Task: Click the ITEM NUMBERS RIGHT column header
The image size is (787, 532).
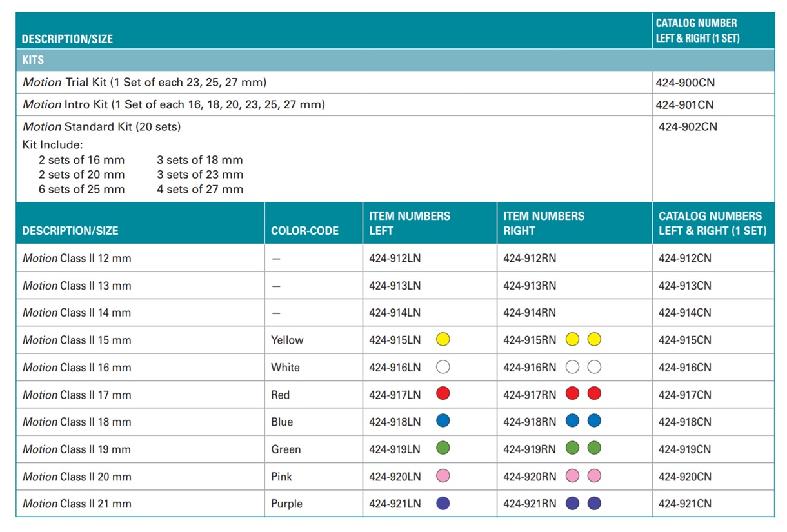Action: tap(544, 223)
